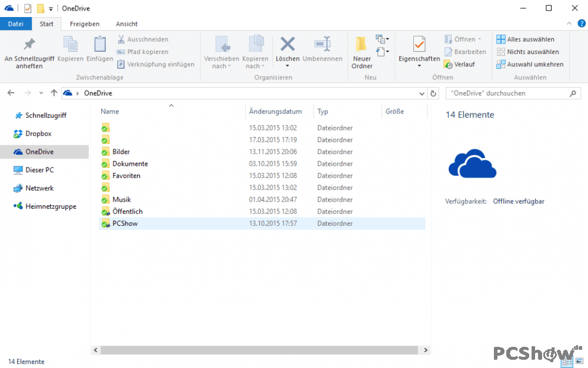
Task: Switch to the Start ribbon tab
Action: click(x=46, y=24)
